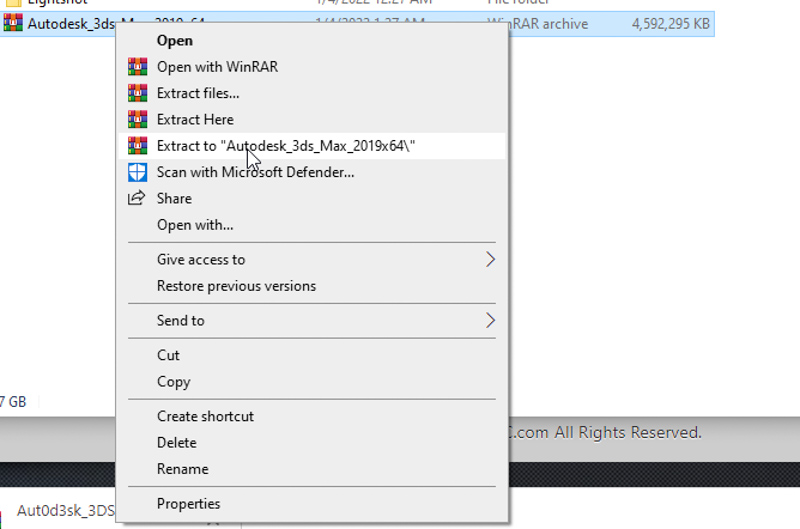Viewport: 800px width, 529px height.
Task: Click WinRAR icon beside Extract files
Action: (137, 93)
